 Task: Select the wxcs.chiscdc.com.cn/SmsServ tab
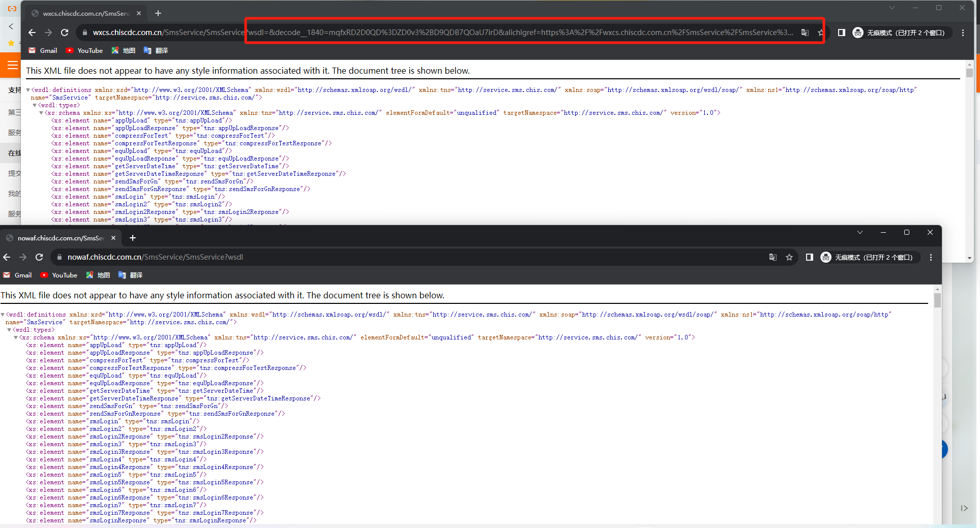(x=85, y=13)
